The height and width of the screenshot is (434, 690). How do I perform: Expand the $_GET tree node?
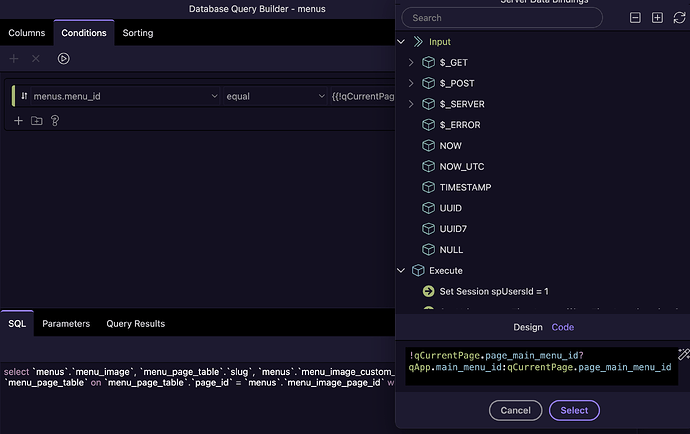[x=411, y=62]
